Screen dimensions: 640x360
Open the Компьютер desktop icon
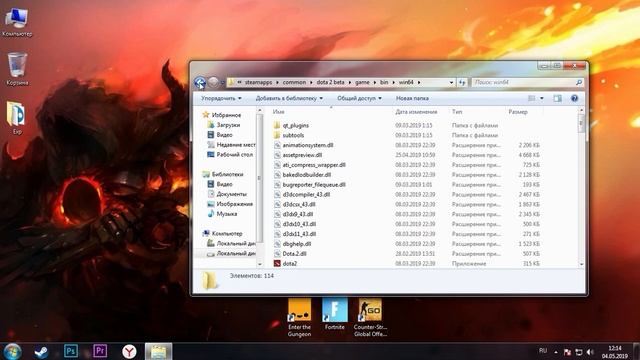pos(17,22)
